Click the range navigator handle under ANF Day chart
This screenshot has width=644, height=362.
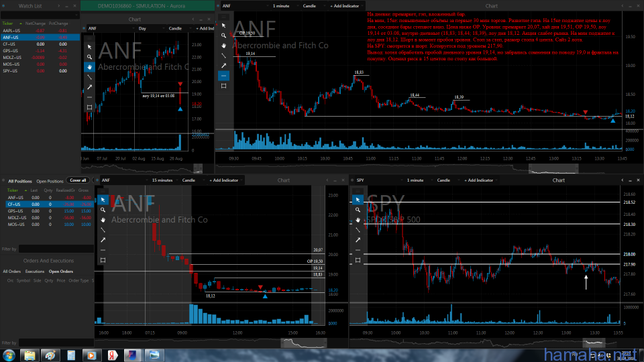tap(198, 168)
